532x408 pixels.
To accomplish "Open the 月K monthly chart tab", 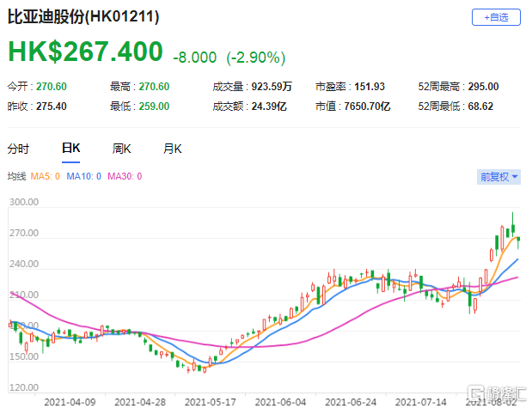I will point(173,149).
